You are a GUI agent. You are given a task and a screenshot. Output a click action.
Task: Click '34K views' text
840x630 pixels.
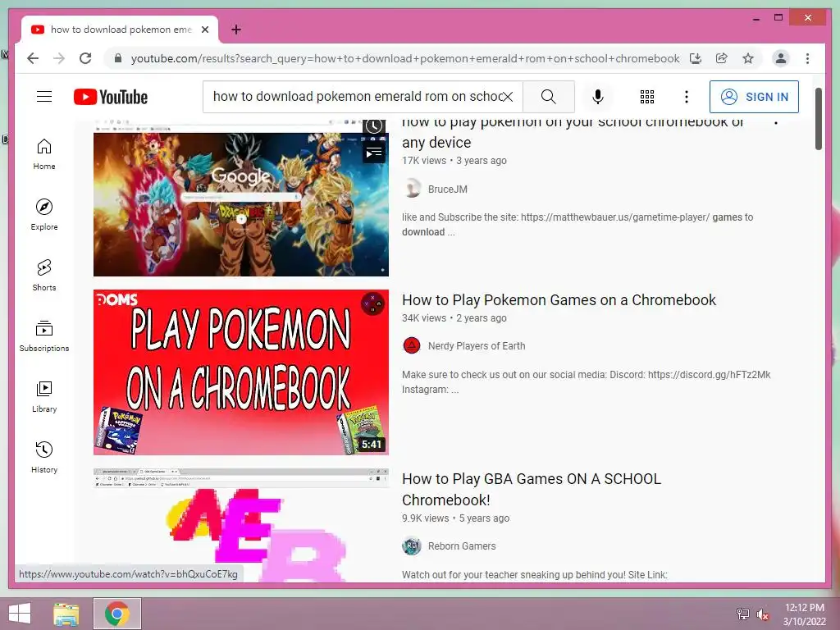tap(424, 318)
